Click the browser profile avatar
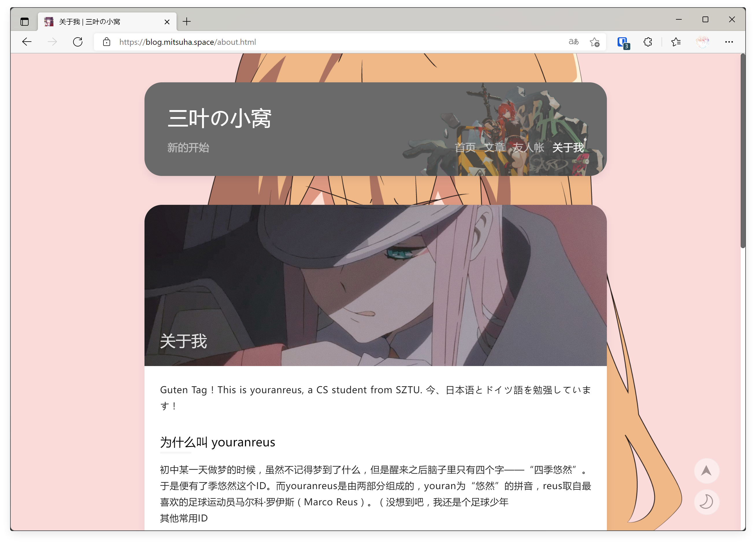The height and width of the screenshot is (544, 756). click(x=702, y=42)
